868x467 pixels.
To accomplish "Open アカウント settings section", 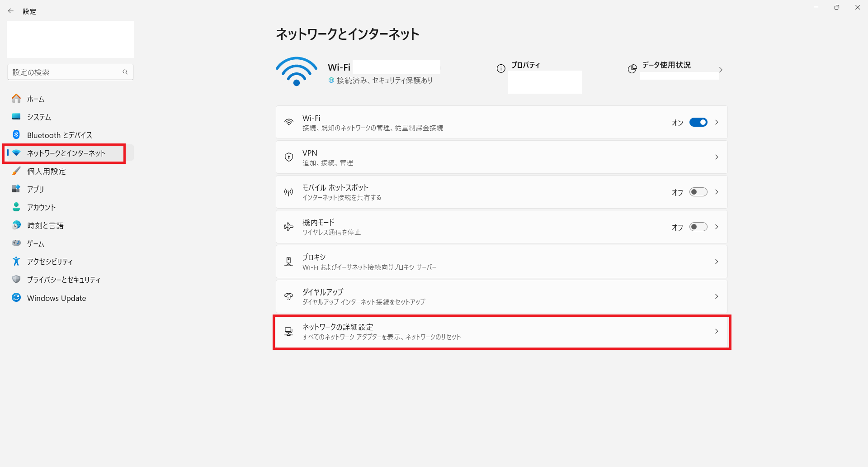I will (70, 207).
